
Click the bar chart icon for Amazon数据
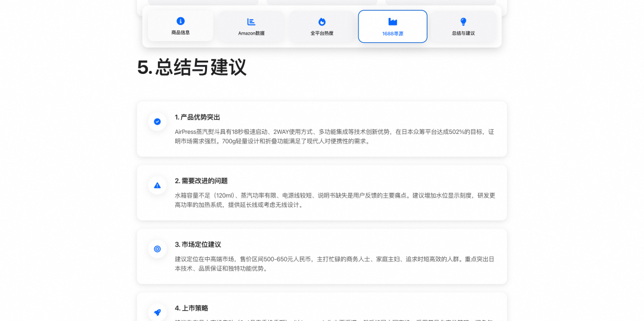coord(251,21)
